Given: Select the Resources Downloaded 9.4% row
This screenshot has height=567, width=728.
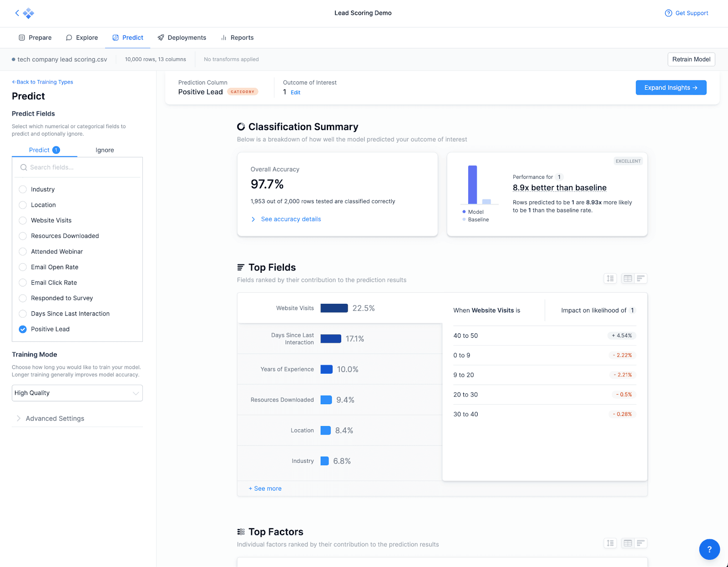Looking at the screenshot, I should [x=340, y=400].
